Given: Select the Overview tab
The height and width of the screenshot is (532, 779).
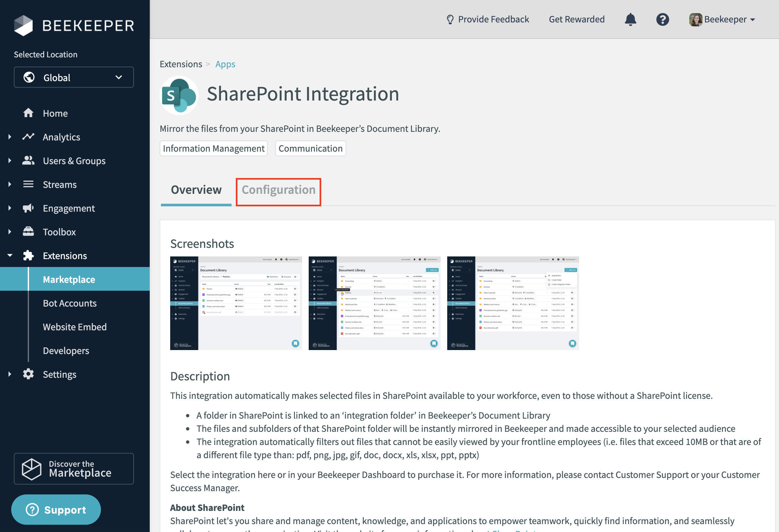Looking at the screenshot, I should pyautogui.click(x=196, y=190).
